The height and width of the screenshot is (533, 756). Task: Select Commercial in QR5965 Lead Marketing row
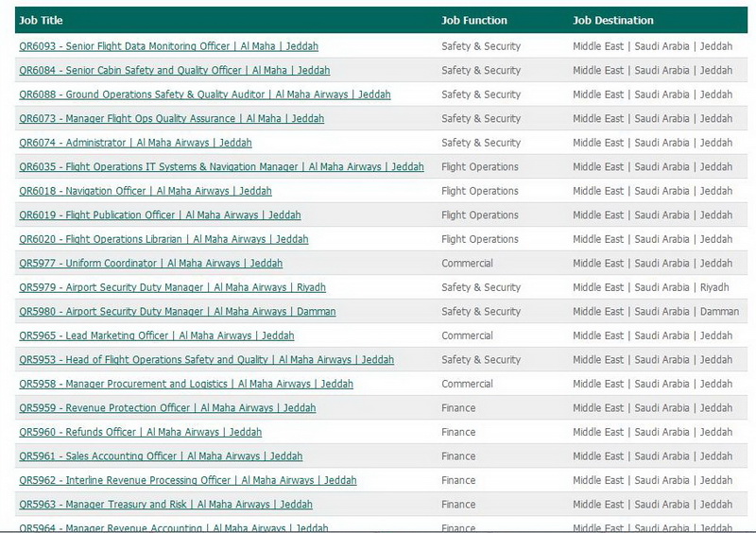(467, 335)
